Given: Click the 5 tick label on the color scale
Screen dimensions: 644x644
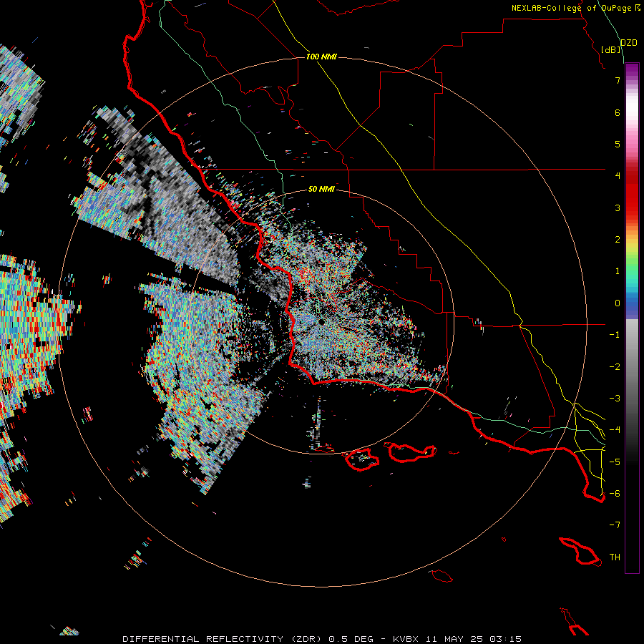Looking at the screenshot, I should click(x=618, y=144).
